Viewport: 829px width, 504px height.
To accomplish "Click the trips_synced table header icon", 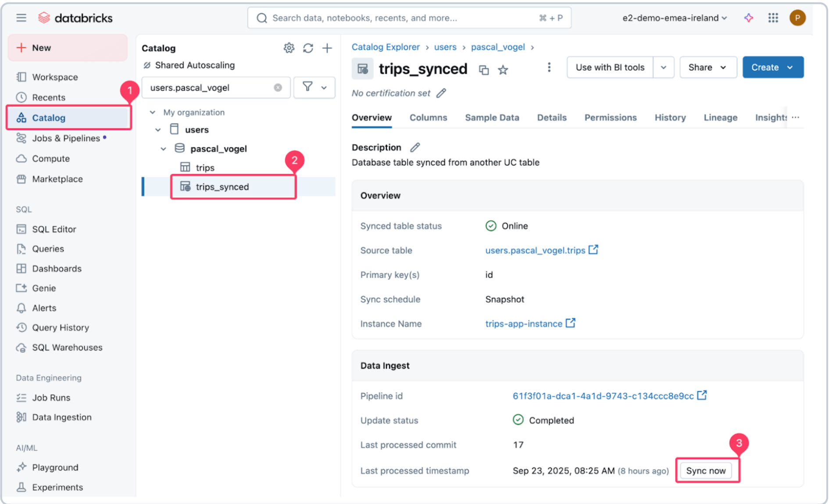I will (363, 69).
